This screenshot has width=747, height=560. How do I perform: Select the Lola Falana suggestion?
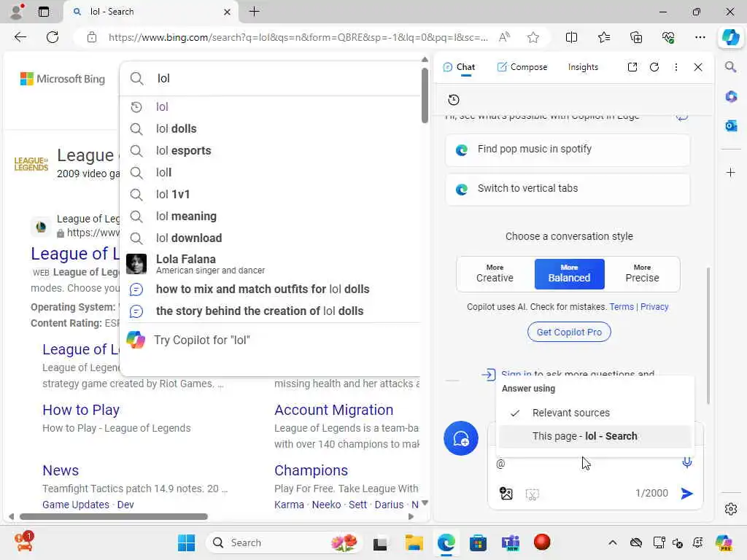click(270, 264)
